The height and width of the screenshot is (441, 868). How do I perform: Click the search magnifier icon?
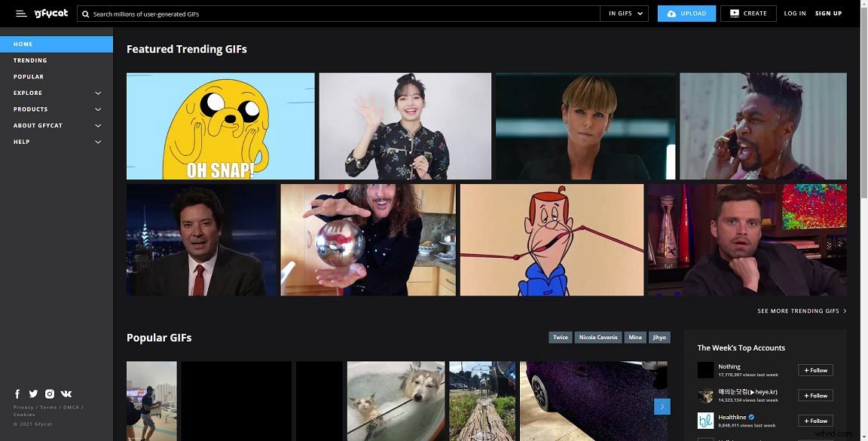coord(85,13)
